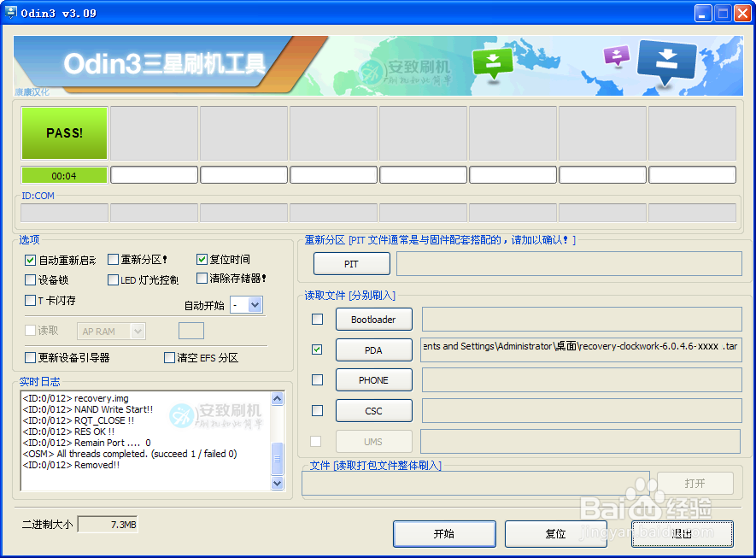Click the log scrollbar thumb
756x558 pixels.
[278, 459]
